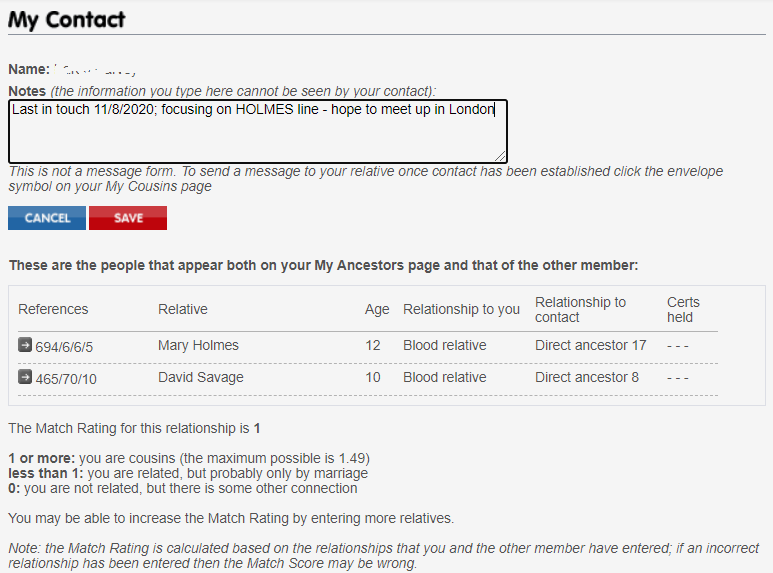Click the Age column header
Screen dimensions: 773x573
(x=377, y=310)
